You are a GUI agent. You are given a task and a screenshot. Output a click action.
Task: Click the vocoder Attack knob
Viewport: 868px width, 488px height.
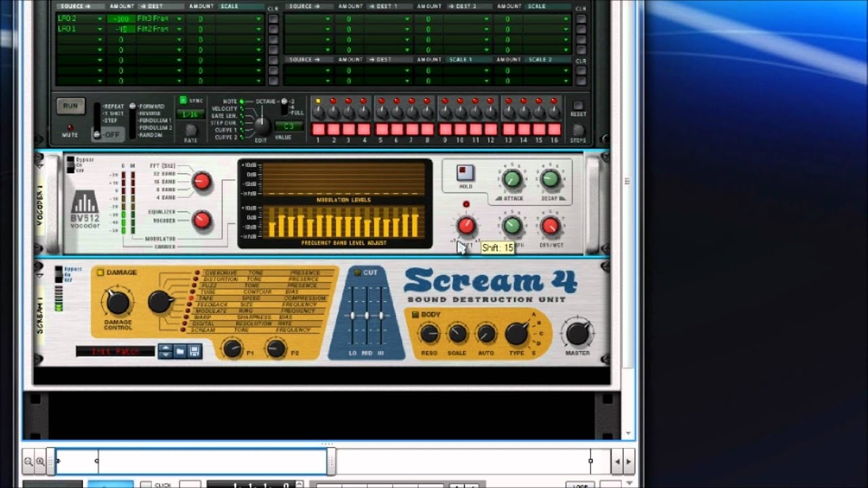[512, 179]
